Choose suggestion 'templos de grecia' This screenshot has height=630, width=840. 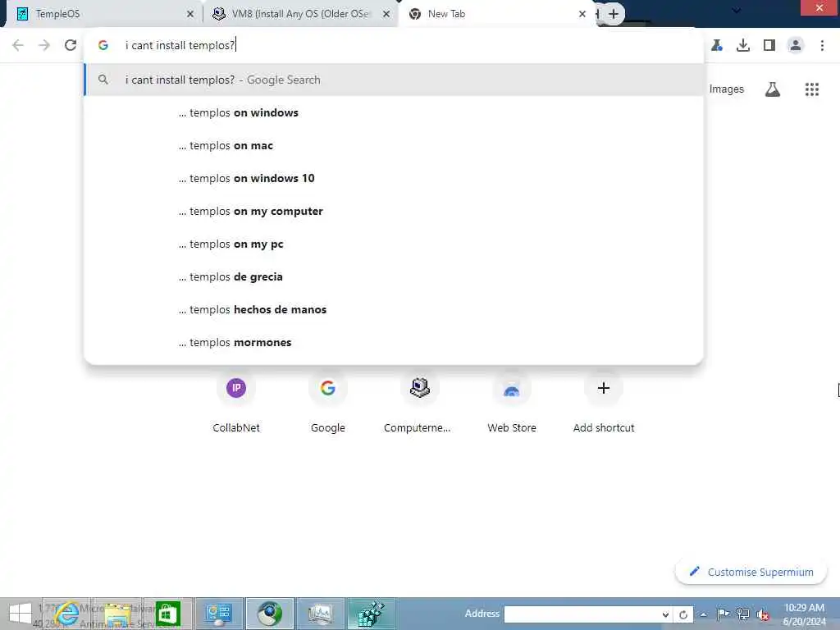tap(394, 277)
